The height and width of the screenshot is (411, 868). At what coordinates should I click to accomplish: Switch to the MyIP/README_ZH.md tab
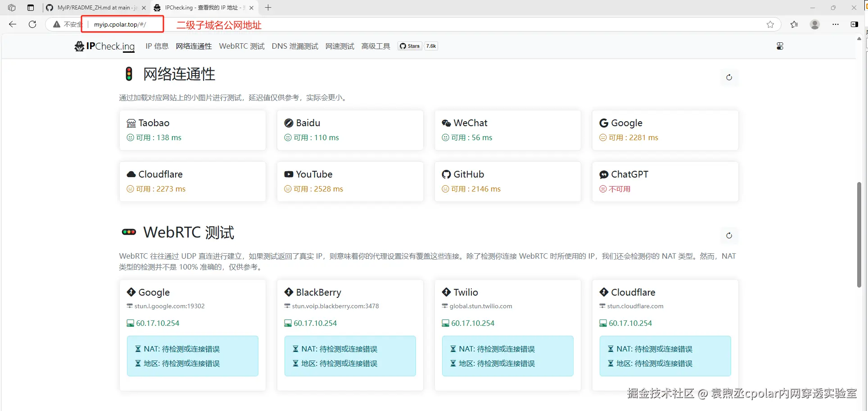pos(96,8)
